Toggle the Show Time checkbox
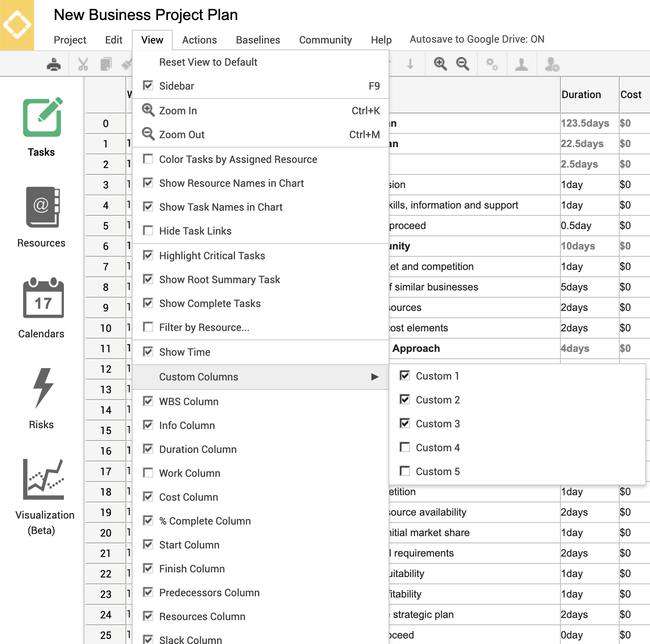This screenshot has height=644, width=650. 148,352
